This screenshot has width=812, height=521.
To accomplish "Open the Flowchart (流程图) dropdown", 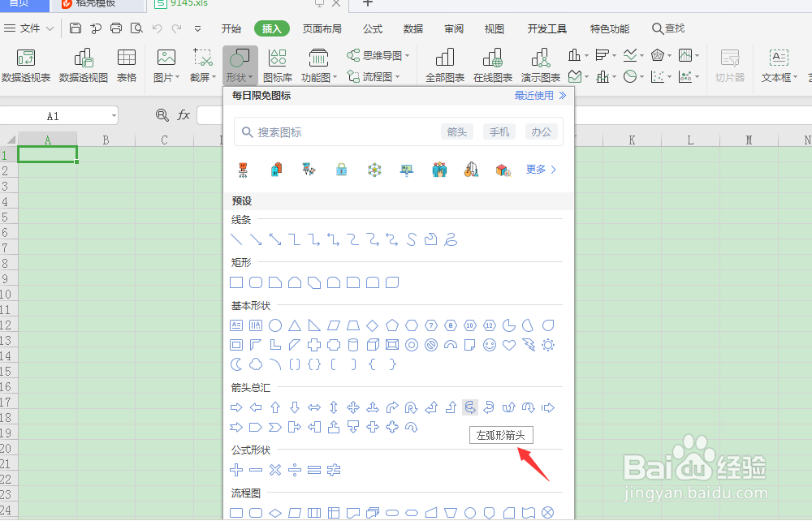I will pyautogui.click(x=374, y=76).
